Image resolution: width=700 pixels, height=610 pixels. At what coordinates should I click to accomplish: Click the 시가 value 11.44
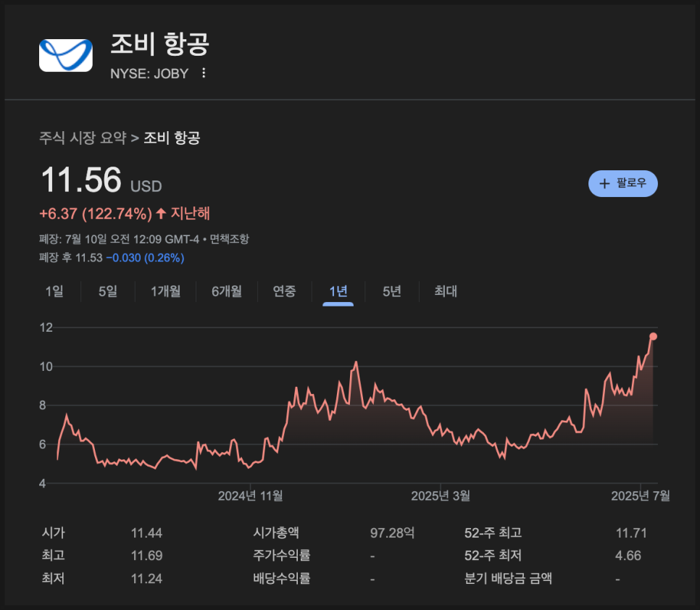coord(146,532)
